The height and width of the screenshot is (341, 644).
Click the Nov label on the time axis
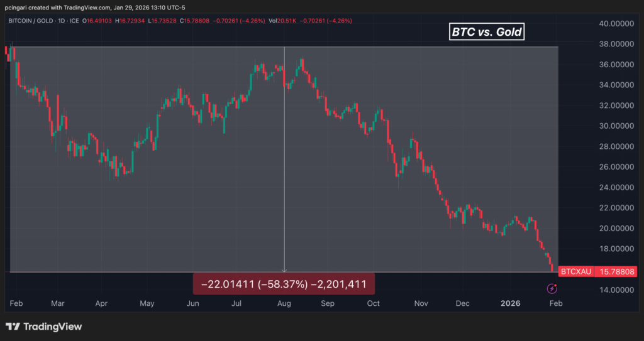coord(421,303)
